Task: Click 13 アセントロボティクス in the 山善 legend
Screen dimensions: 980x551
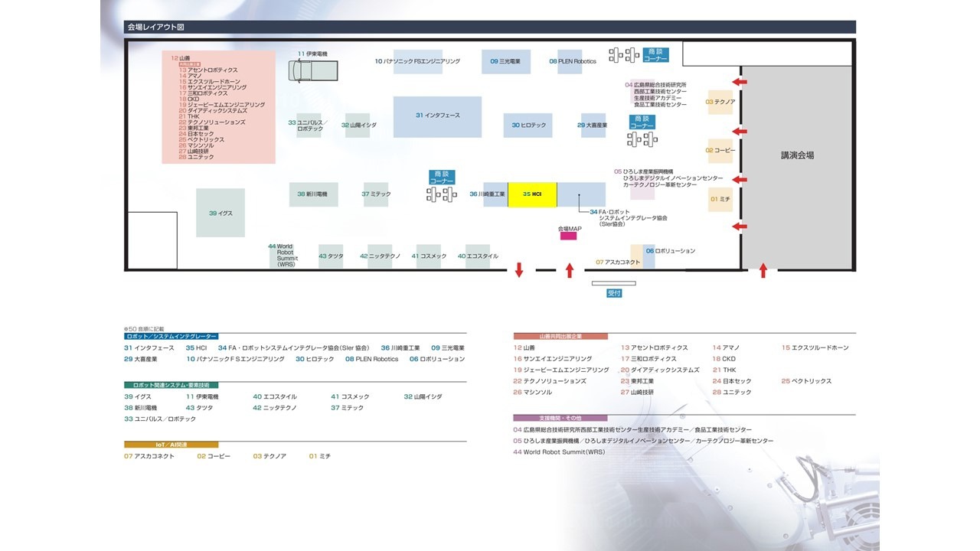Action: pyautogui.click(x=655, y=347)
